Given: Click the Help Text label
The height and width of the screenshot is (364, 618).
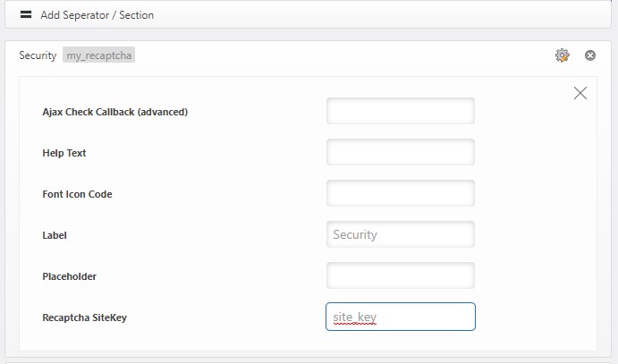Looking at the screenshot, I should click(x=64, y=153).
